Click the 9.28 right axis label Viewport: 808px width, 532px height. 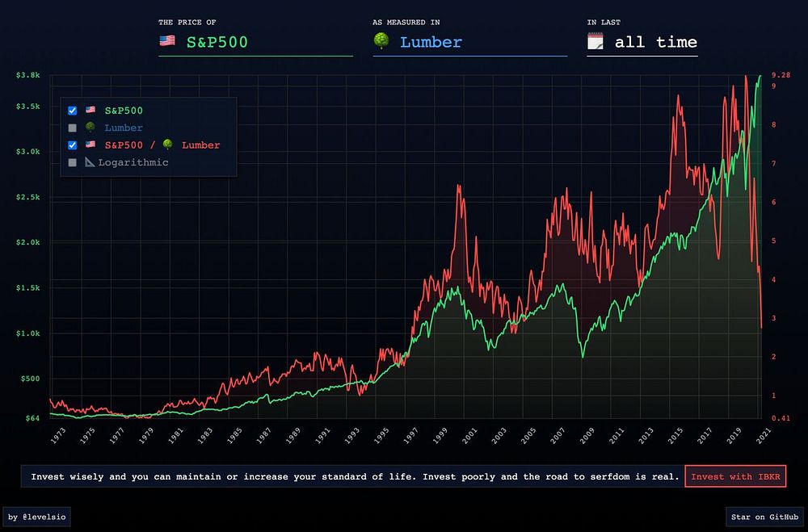point(781,75)
